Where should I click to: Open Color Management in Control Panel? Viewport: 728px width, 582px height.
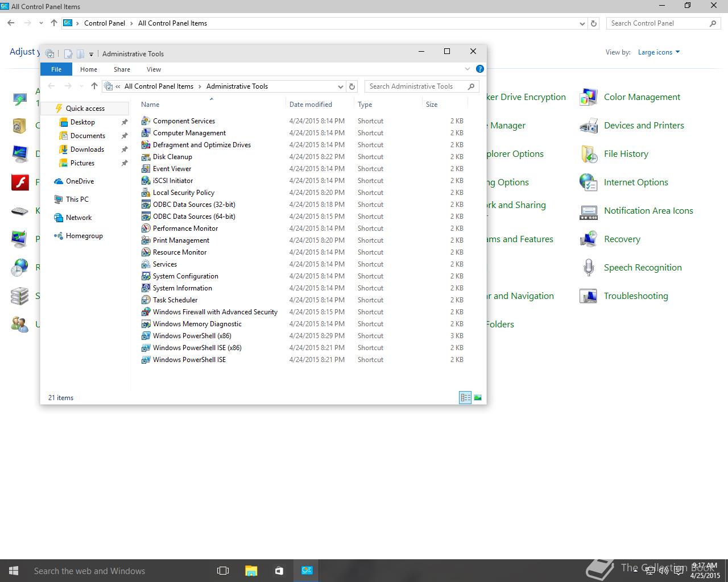point(642,97)
